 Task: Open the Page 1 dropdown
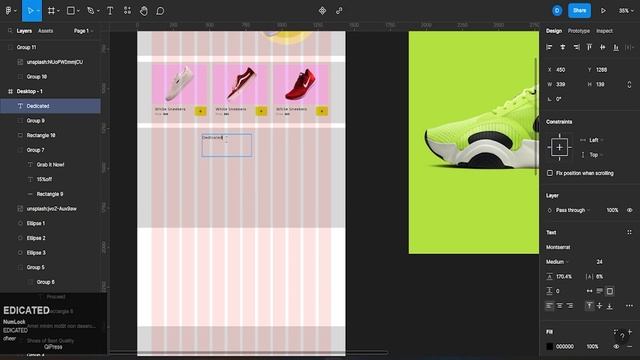(84, 31)
